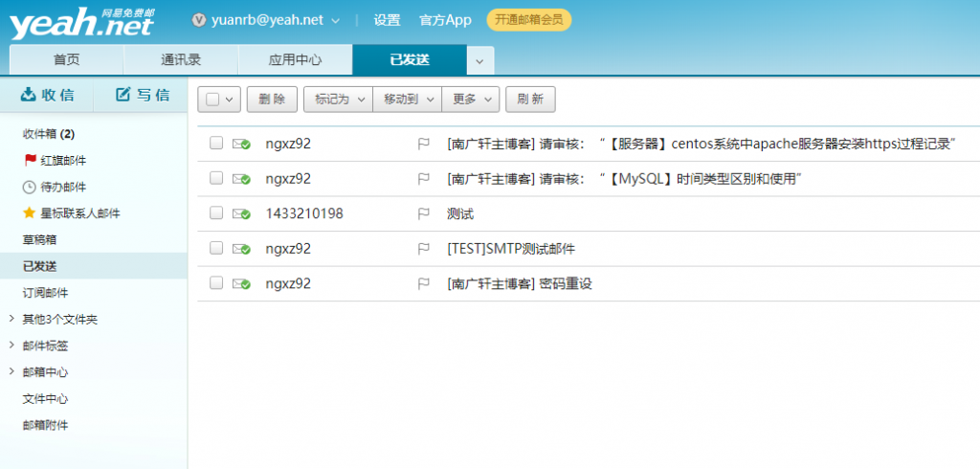Image resolution: width=980 pixels, height=469 pixels.
Task: Tick the checkbox for the 1433210198 email
Action: coord(216,213)
